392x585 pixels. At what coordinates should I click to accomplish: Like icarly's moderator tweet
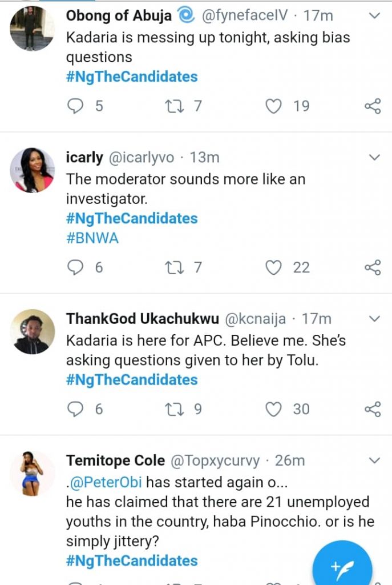[274, 267]
